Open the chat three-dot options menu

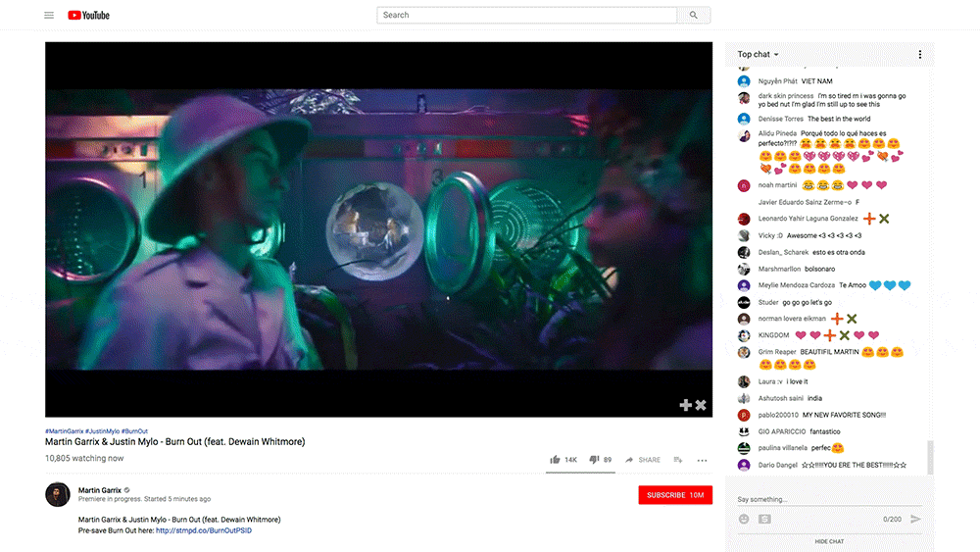coord(919,55)
